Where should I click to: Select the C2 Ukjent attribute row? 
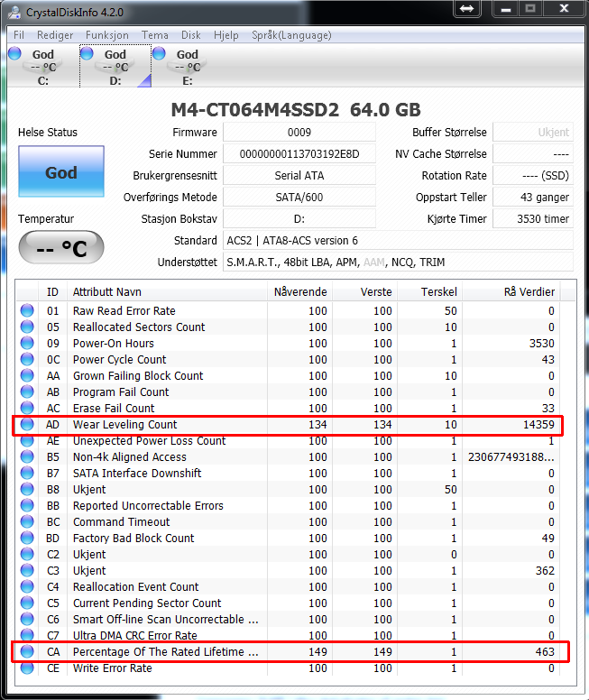(x=289, y=554)
